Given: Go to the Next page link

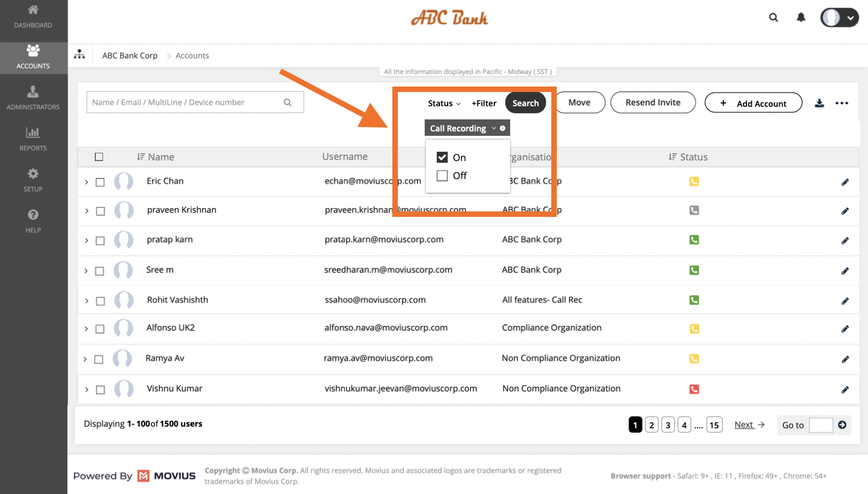Looking at the screenshot, I should pos(749,425).
